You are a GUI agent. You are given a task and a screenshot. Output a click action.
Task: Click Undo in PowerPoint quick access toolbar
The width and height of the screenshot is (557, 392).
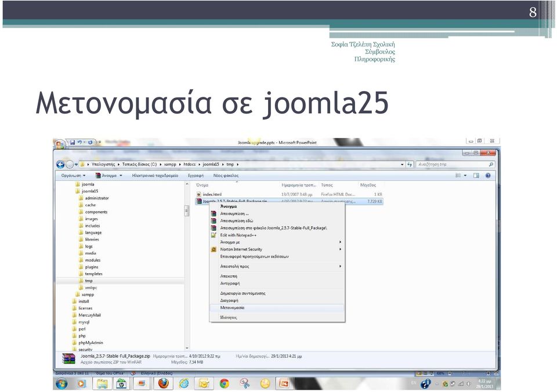(79, 143)
